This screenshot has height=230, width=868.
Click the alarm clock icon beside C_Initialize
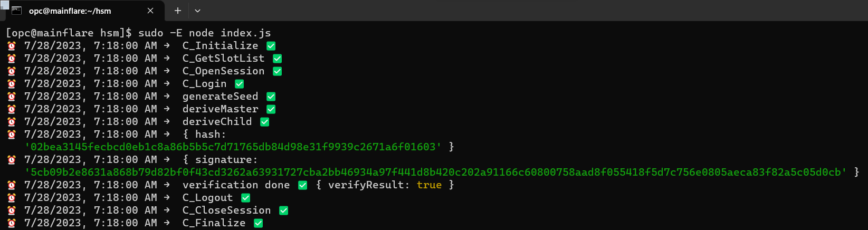[12, 46]
